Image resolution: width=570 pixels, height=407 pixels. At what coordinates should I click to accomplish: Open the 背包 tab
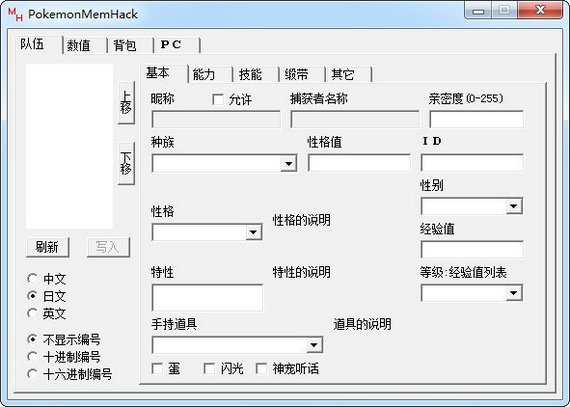(131, 45)
